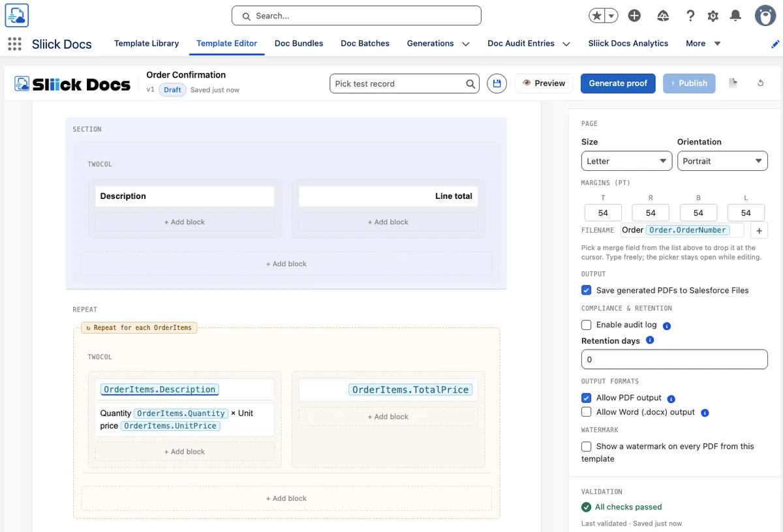Click the pencil edit navigation icon

click(x=775, y=44)
